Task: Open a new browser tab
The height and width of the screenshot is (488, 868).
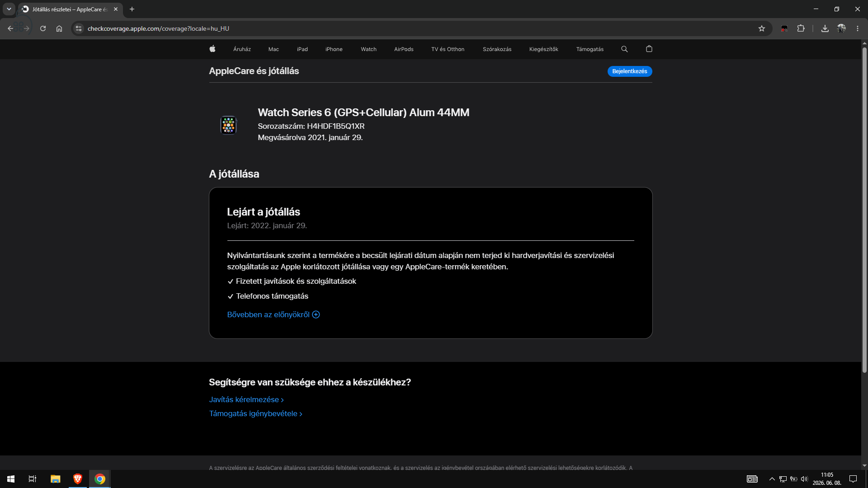Action: [x=132, y=9]
